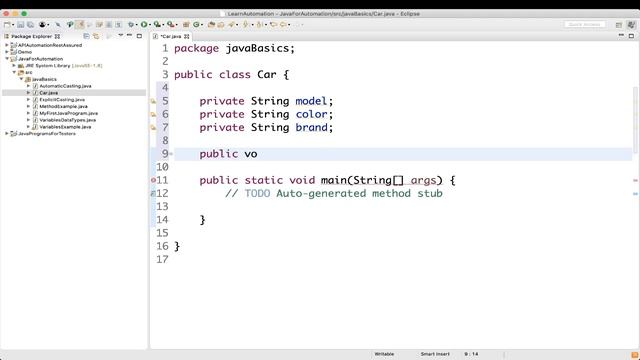The image size is (640, 360).
Task: Click the task marker on line 12
Action: pos(153,193)
